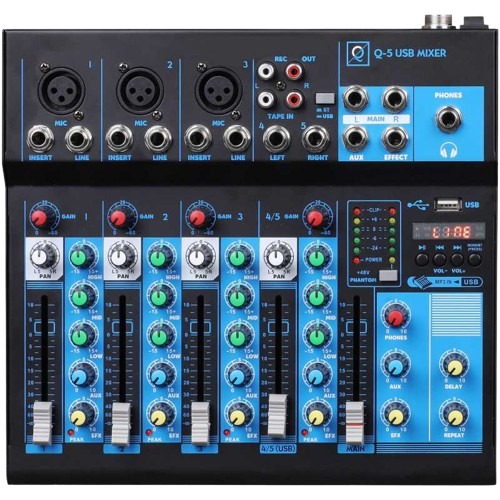Click the USB trident symbol icon
500x500 pixels.
point(418,204)
